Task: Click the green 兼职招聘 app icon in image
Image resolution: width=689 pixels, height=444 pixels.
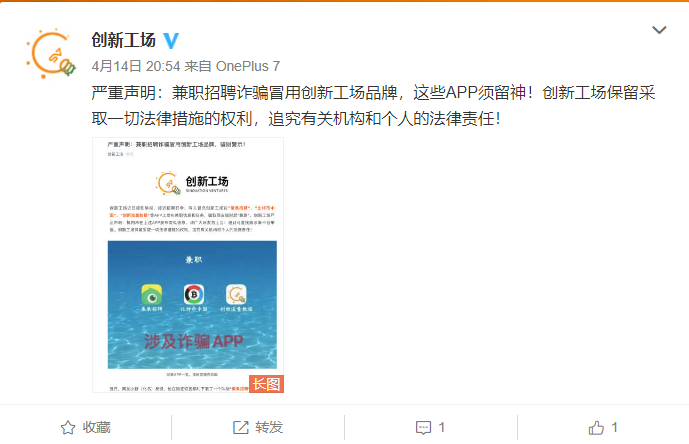Action: click(152, 294)
